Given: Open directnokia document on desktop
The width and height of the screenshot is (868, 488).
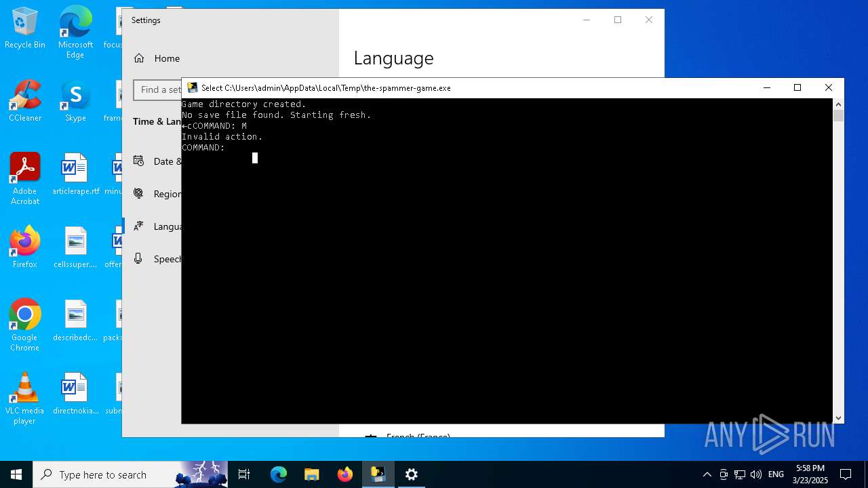Looking at the screenshot, I should pyautogui.click(x=75, y=394).
